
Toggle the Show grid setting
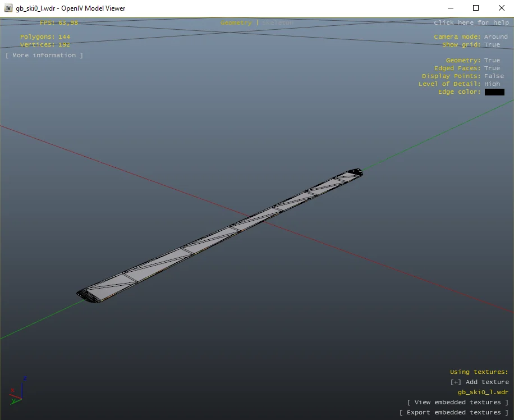pos(492,45)
